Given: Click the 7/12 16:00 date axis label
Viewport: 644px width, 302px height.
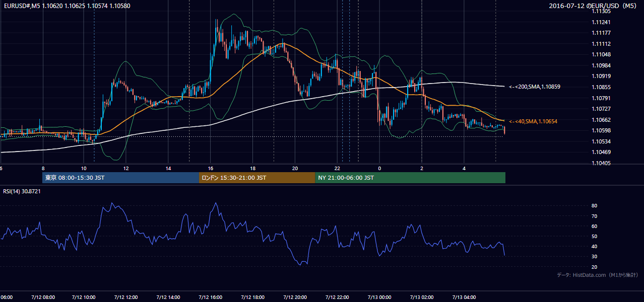Looking at the screenshot, I should coord(211,297).
